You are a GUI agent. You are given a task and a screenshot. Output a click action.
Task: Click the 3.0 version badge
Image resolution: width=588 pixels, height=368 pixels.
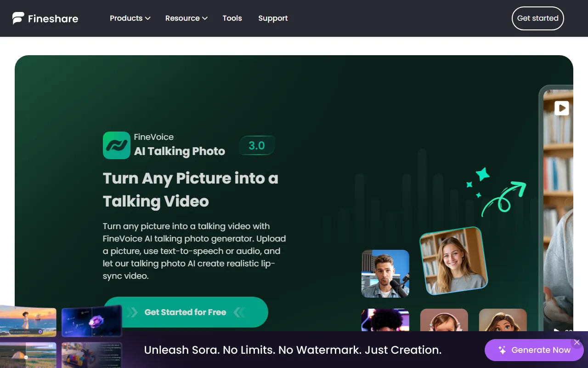257,145
